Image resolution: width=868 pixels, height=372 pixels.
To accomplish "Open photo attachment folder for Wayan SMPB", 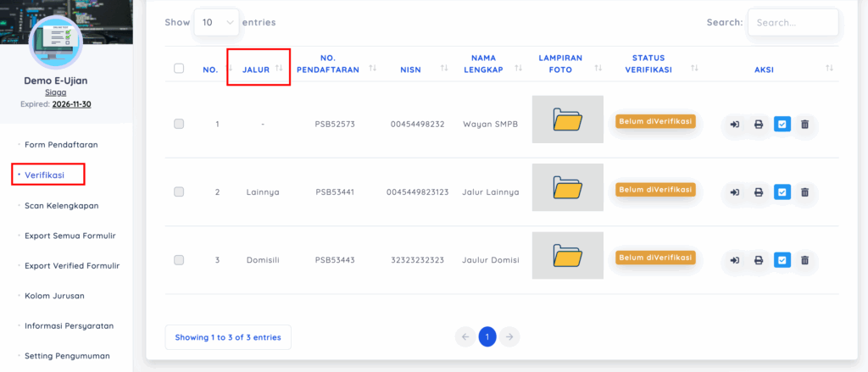I will click(567, 119).
